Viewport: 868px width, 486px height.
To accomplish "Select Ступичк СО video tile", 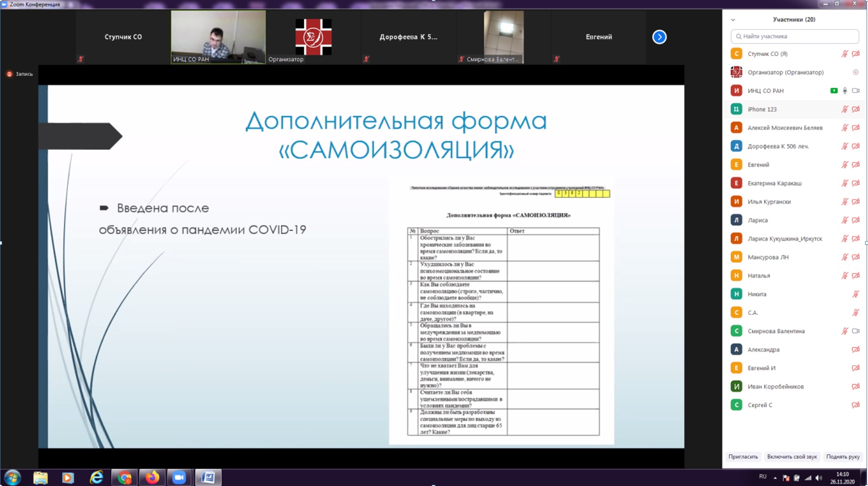I will tap(123, 37).
